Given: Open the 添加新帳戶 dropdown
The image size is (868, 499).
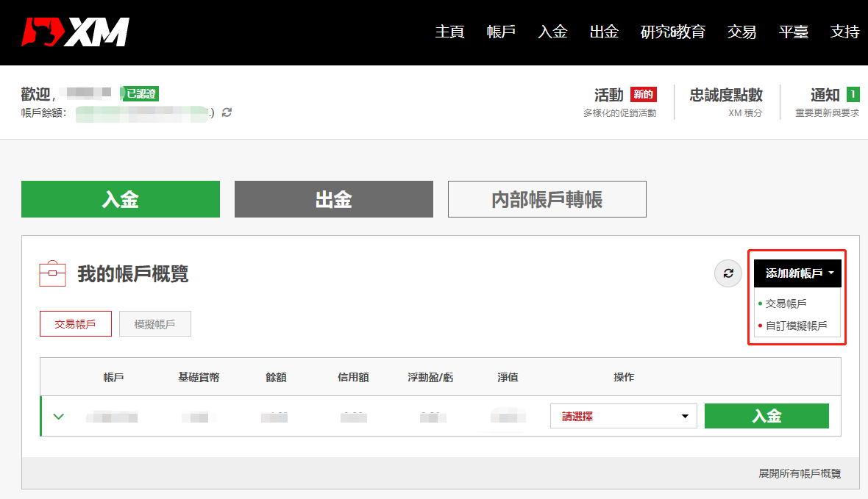Looking at the screenshot, I should tap(797, 273).
